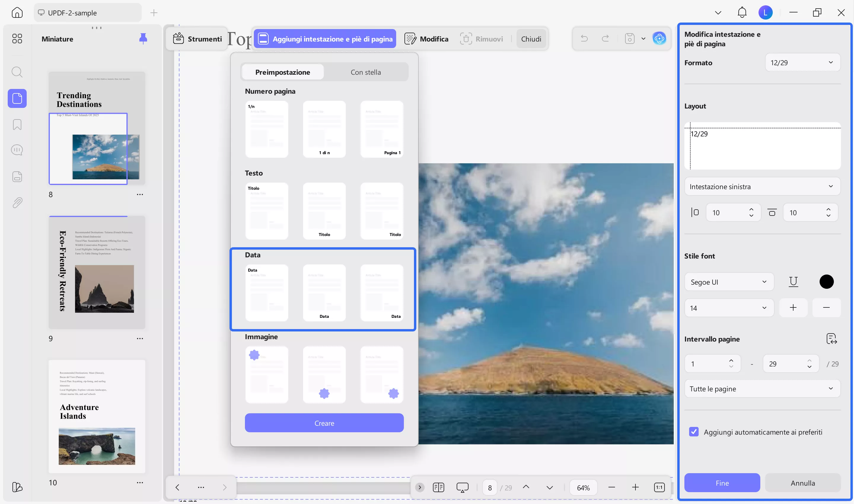This screenshot has width=854, height=504.
Task: Expand the Formato 12/29 dropdown
Action: click(802, 63)
